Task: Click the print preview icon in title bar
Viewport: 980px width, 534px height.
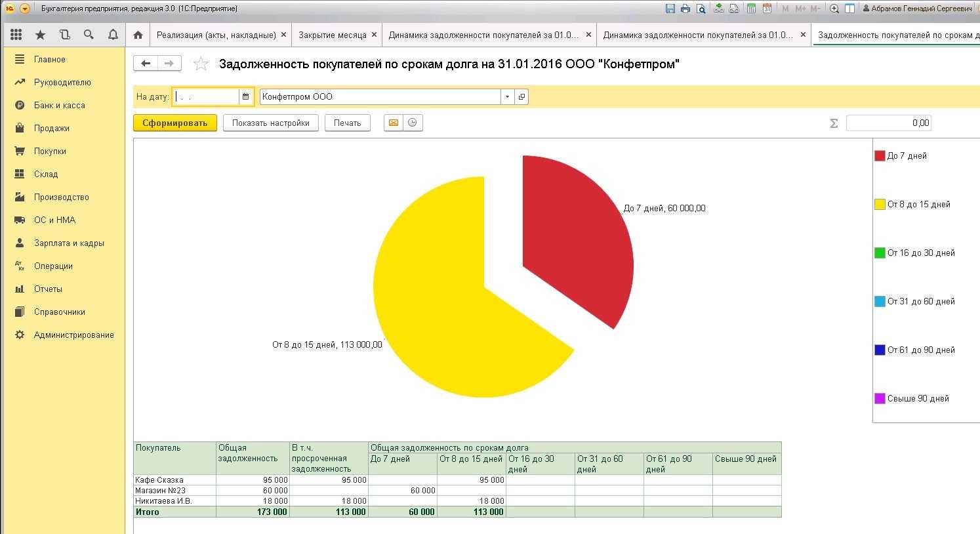Action: click(x=701, y=9)
